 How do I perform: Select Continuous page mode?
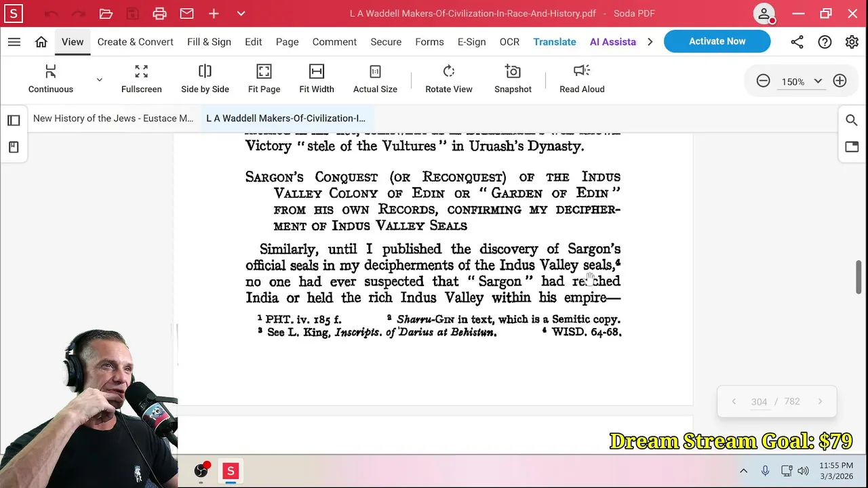click(x=51, y=79)
